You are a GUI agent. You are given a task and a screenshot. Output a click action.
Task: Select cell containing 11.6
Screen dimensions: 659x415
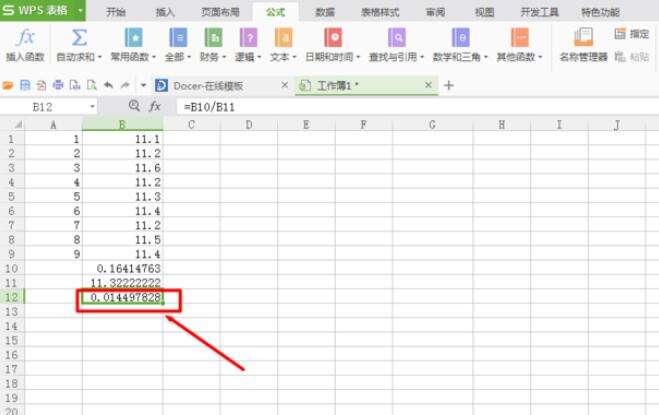point(122,168)
